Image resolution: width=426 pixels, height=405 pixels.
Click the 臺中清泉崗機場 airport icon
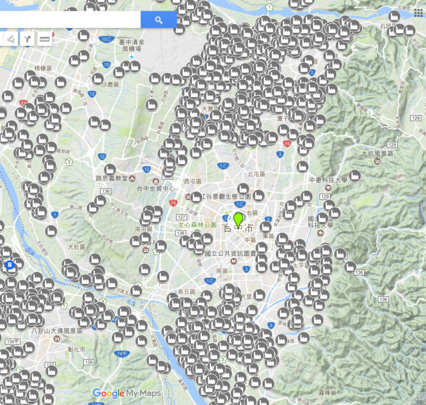(x=132, y=57)
